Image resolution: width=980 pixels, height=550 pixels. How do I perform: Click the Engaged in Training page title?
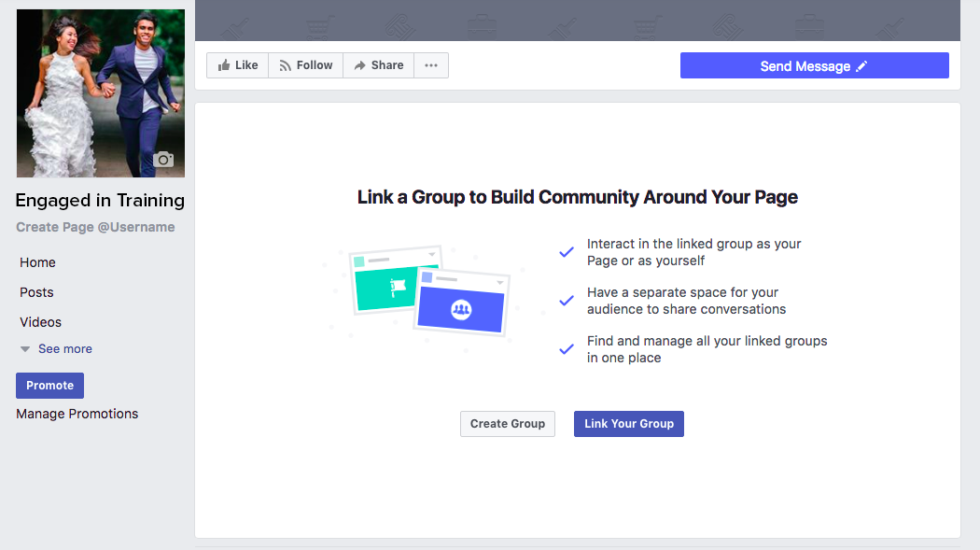point(100,200)
